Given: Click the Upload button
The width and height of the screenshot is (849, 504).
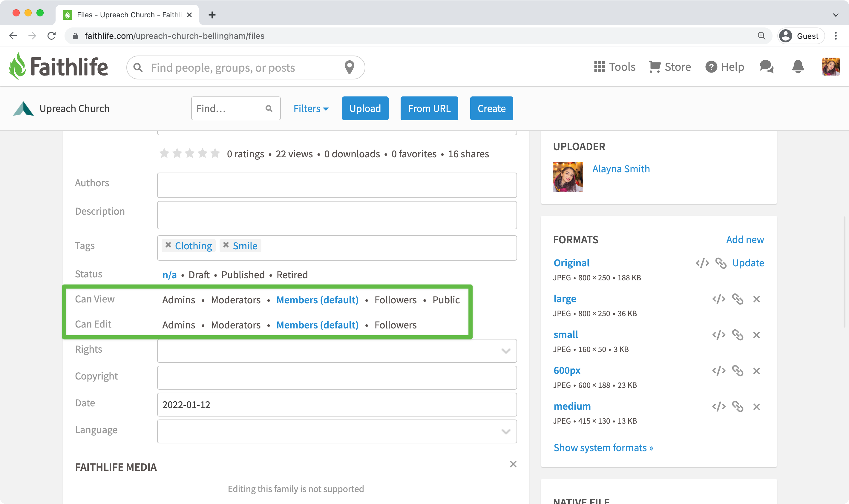Looking at the screenshot, I should (x=365, y=108).
